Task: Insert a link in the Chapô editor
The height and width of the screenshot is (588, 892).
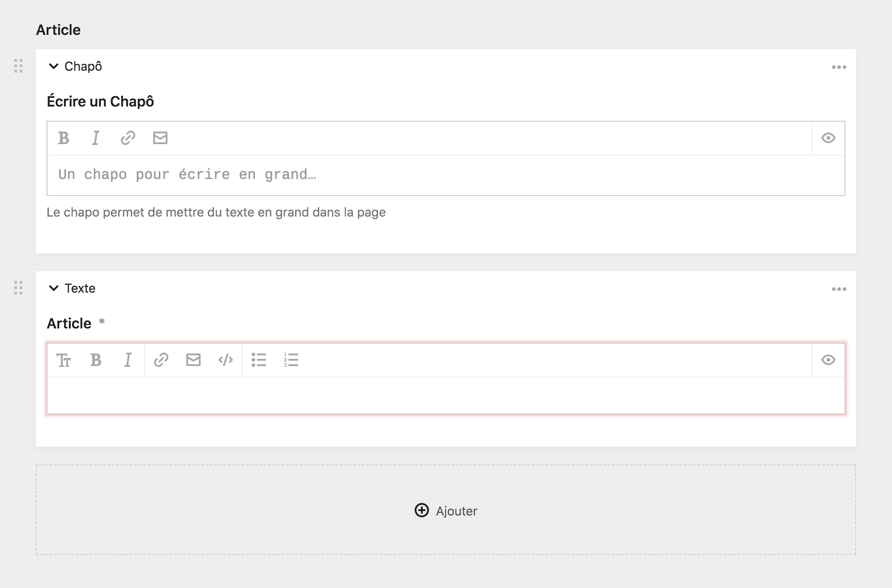Action: (x=128, y=138)
